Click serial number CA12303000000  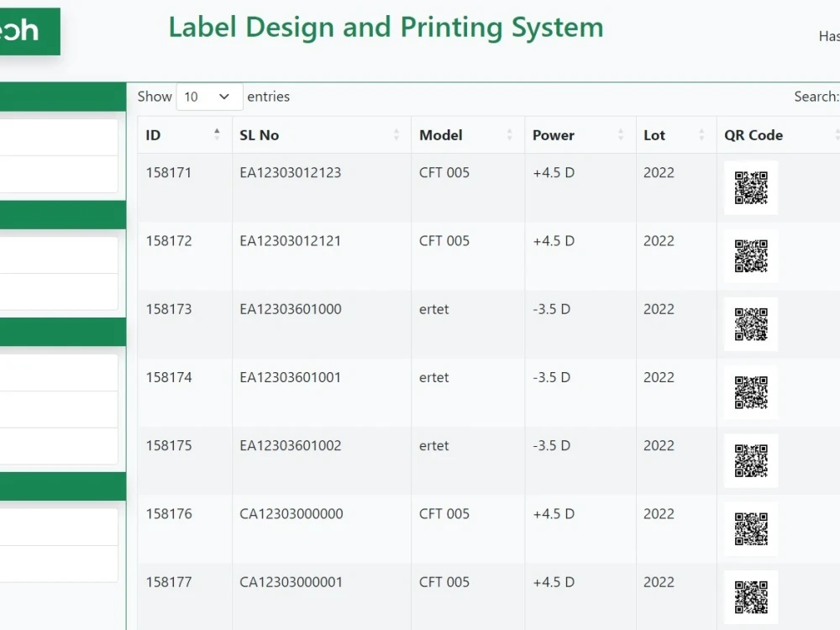[x=291, y=514]
